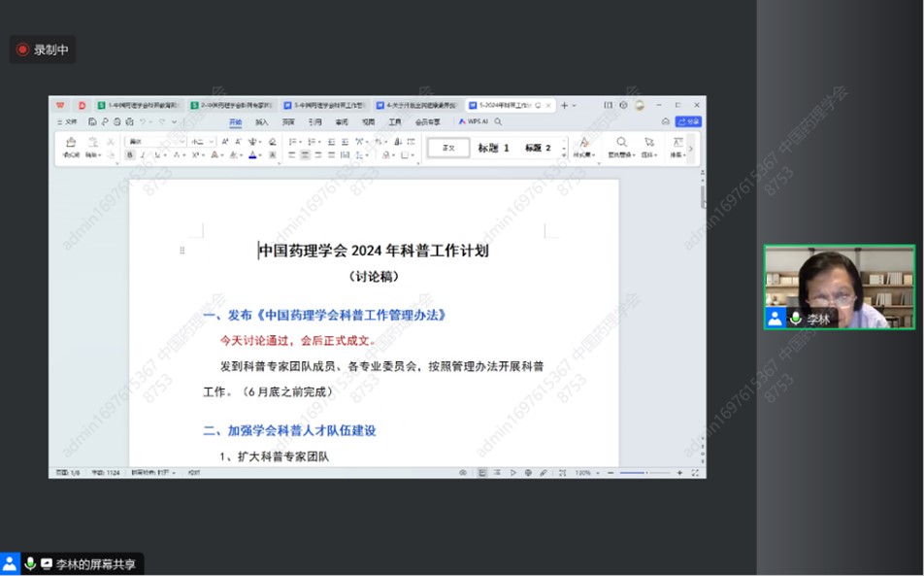Apply the 标题 1 heading style
Screen dimensions: 924x576
[x=493, y=148]
